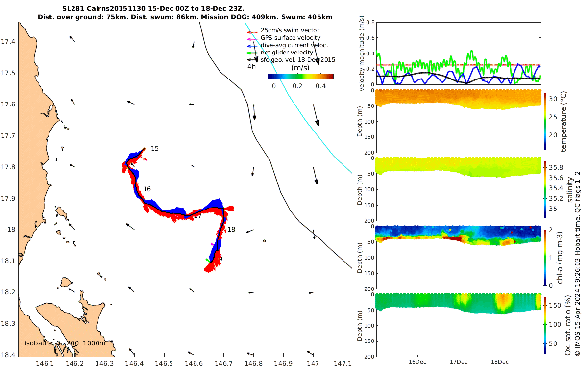The height and width of the screenshot is (368, 588).
Task: Click the '0.2' tick on the velocity colorbar
Action: (x=297, y=86)
